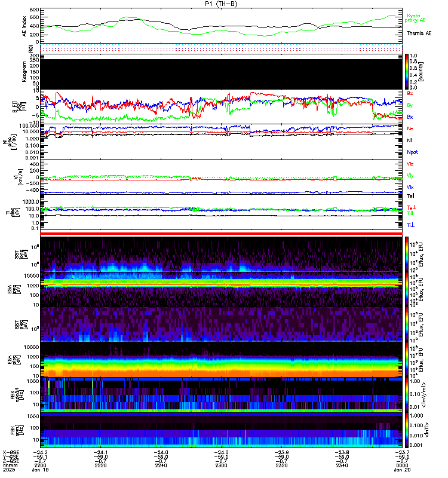Click the X-GSE value -23.9
This screenshot has width=448, height=478.
281,452
